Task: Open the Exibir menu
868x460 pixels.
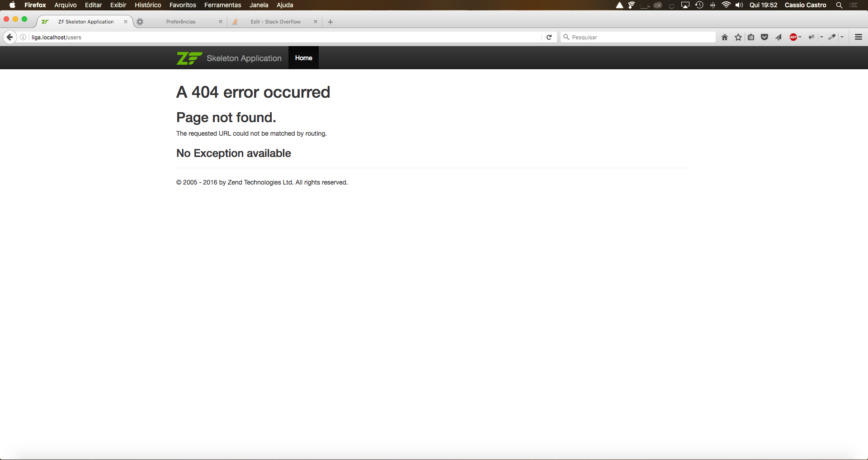Action: click(118, 5)
